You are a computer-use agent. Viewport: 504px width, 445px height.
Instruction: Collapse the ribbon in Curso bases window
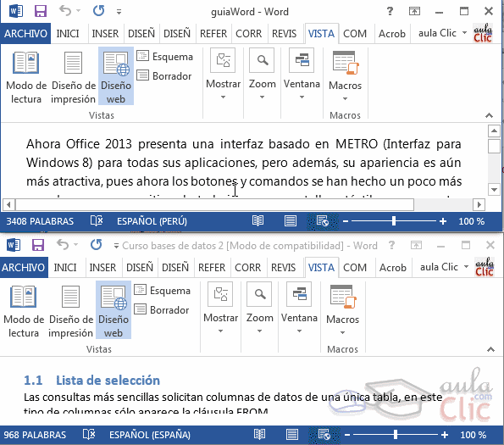(x=490, y=349)
